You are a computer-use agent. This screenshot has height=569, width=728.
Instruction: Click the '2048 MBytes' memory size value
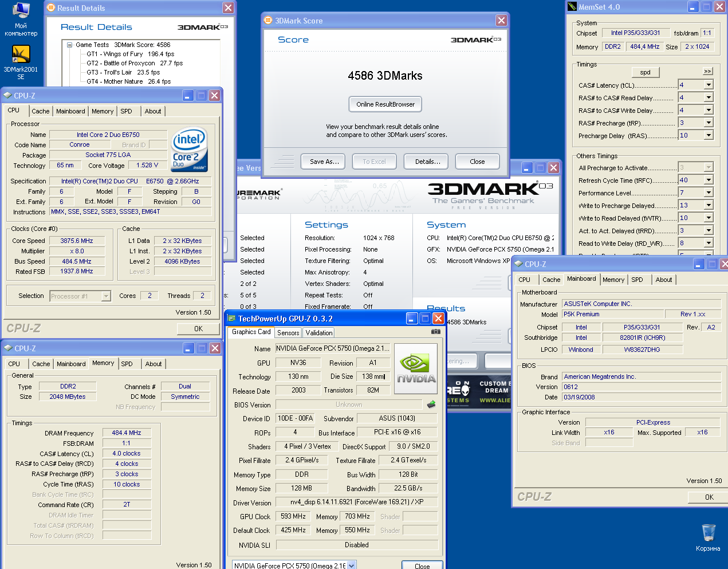(x=68, y=397)
